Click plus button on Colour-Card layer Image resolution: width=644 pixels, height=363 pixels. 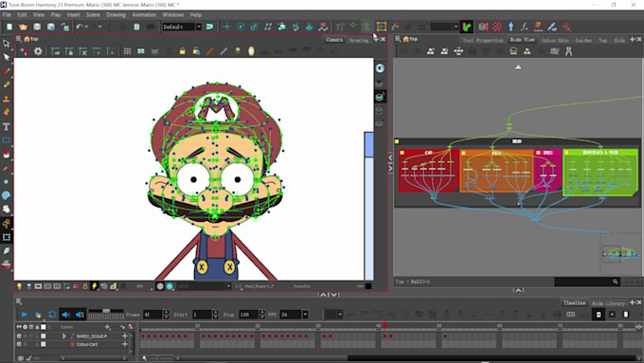click(x=125, y=344)
